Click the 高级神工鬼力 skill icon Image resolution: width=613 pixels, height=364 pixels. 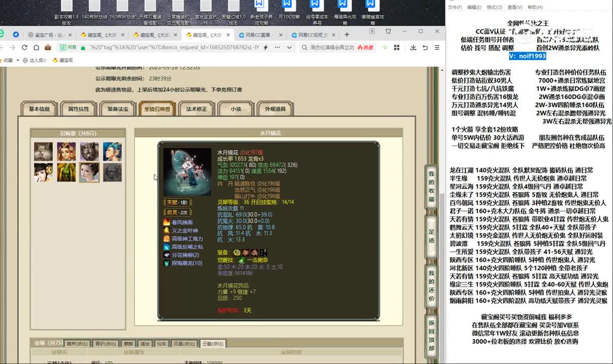pos(166,238)
